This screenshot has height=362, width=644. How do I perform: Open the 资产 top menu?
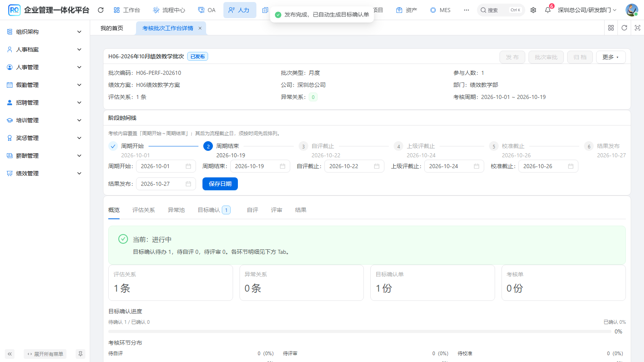click(407, 10)
